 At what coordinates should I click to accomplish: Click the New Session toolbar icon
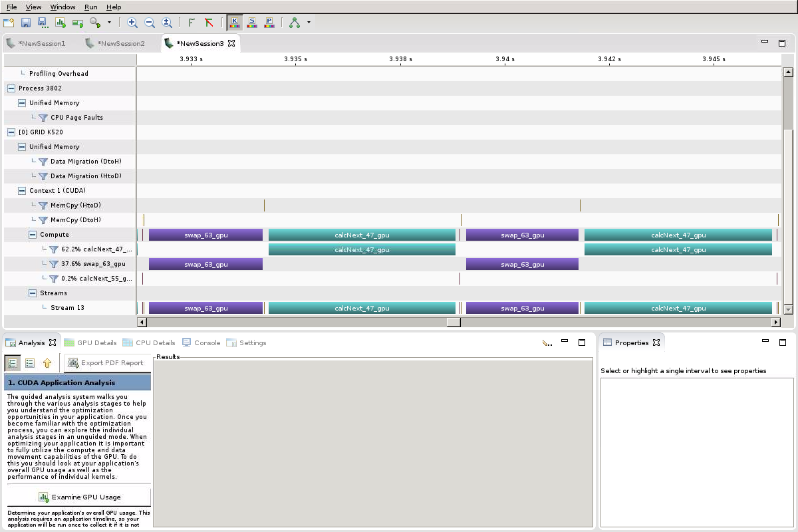[x=9, y=23]
